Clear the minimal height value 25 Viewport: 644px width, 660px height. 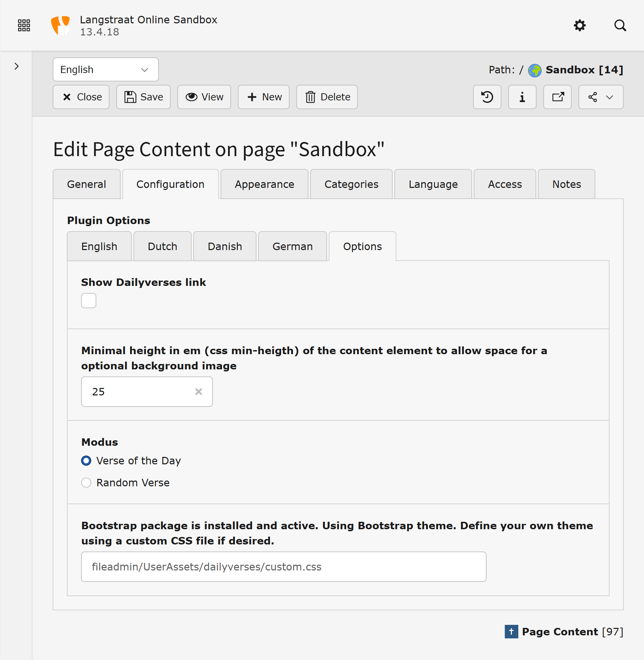coord(199,392)
